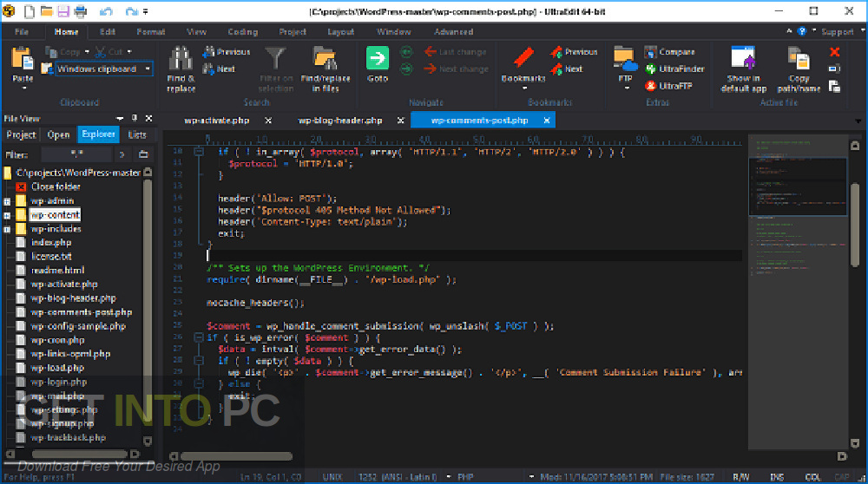Open Support menu link
Image resolution: width=868 pixels, height=484 pixels.
click(x=837, y=31)
